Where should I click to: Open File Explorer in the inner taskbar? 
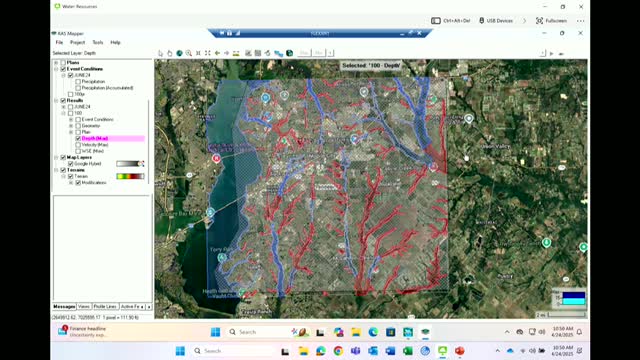356,332
